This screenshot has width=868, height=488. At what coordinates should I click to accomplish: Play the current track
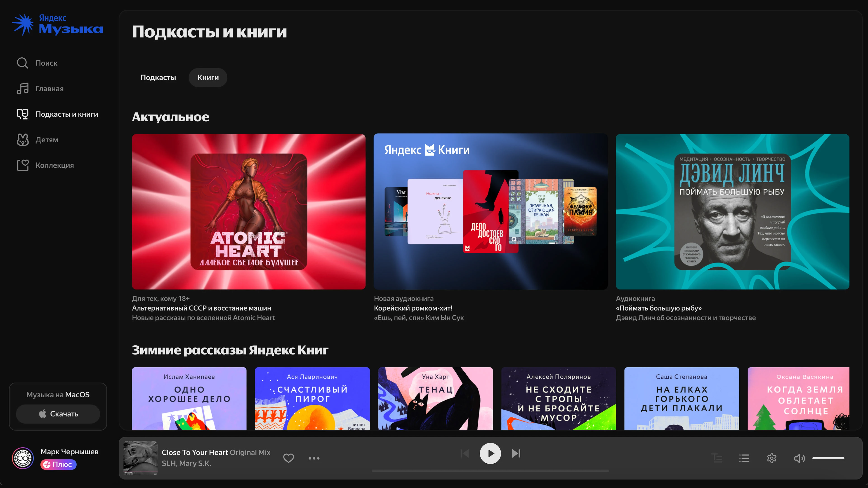490,453
